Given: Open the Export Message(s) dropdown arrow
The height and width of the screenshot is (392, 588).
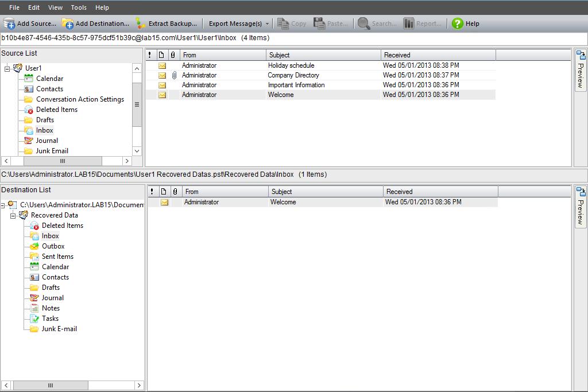Looking at the screenshot, I should click(267, 24).
